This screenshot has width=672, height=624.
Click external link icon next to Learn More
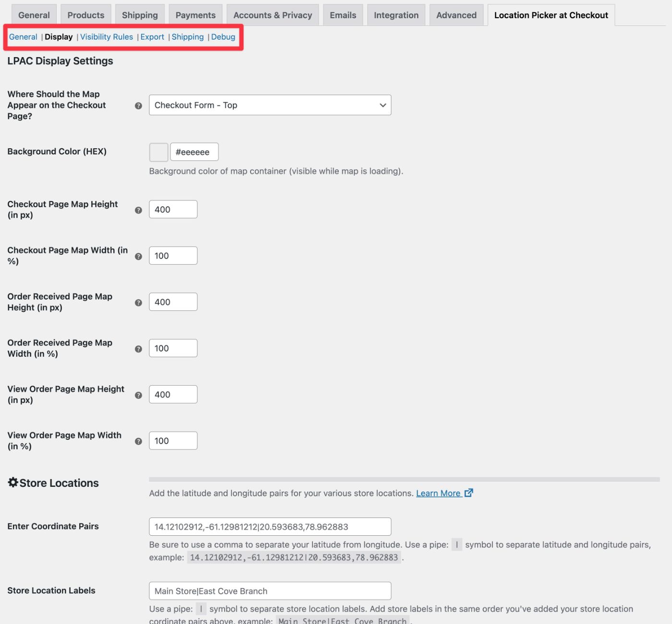[x=469, y=493]
